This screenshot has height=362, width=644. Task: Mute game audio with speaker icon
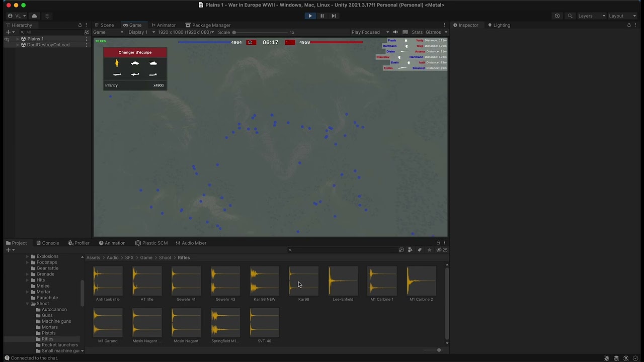(395, 32)
